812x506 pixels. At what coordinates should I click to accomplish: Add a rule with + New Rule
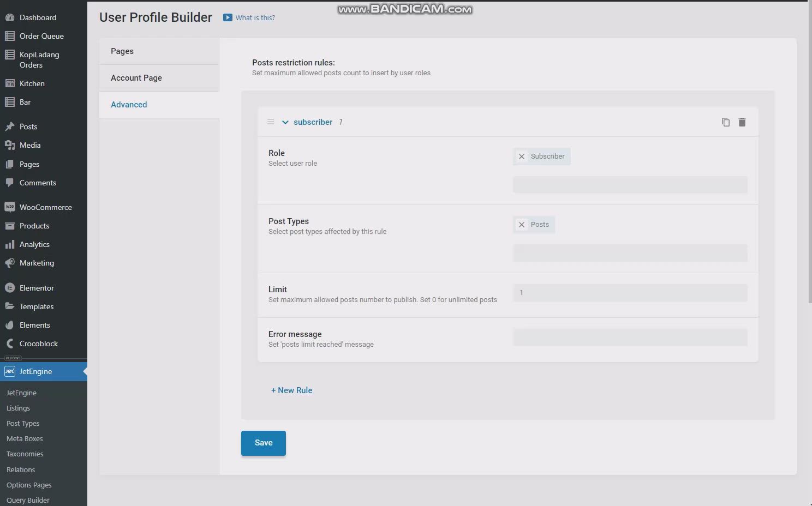[292, 390]
